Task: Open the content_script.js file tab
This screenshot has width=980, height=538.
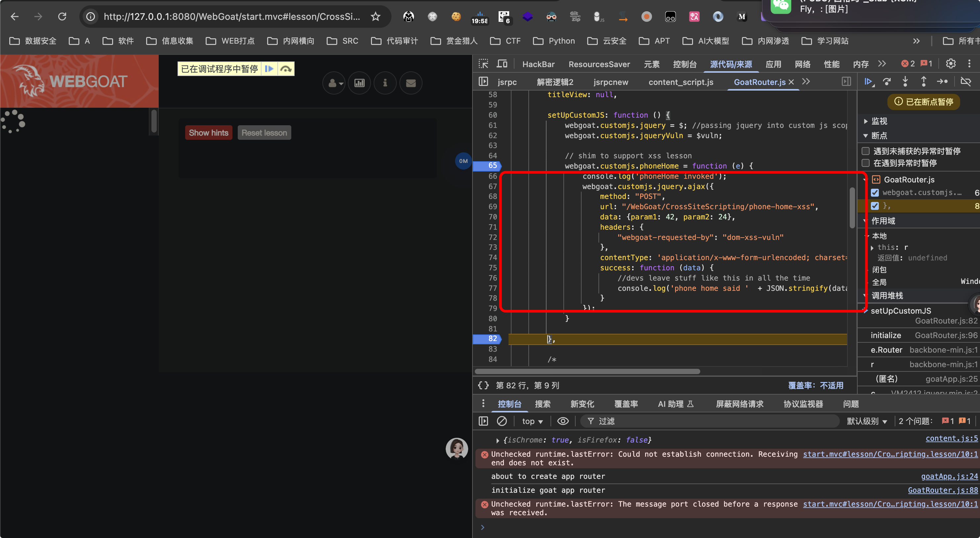Action: (680, 82)
